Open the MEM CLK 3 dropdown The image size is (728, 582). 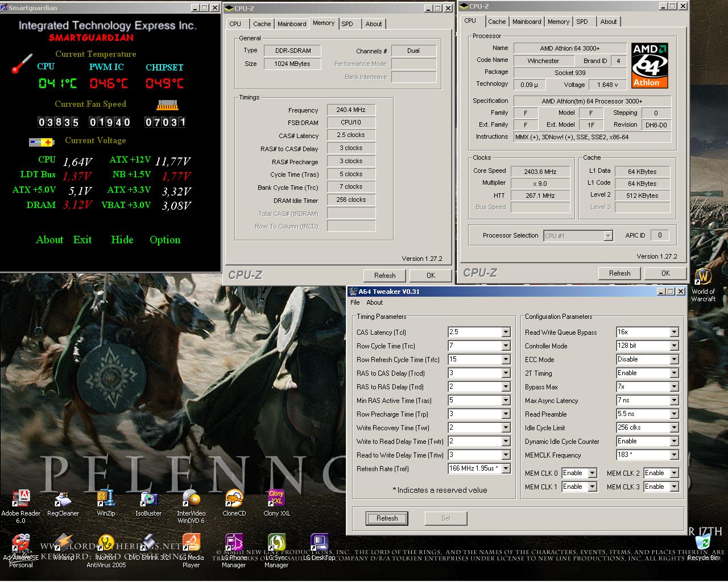[674, 487]
